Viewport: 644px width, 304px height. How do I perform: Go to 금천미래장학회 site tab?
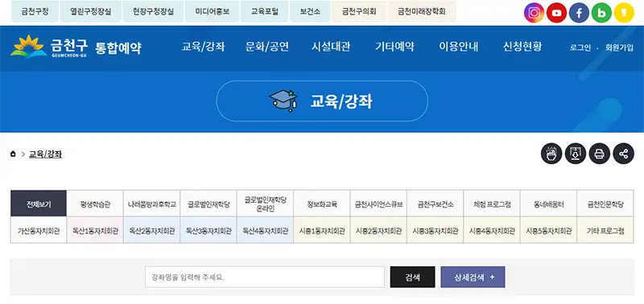click(421, 11)
